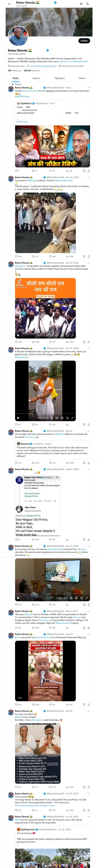98x868 pixels.
Task: Mute the Ayodhya TikTok video
Action: pos(57,335)
